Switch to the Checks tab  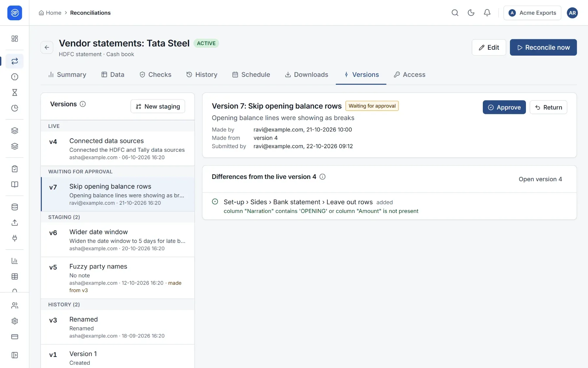[155, 75]
